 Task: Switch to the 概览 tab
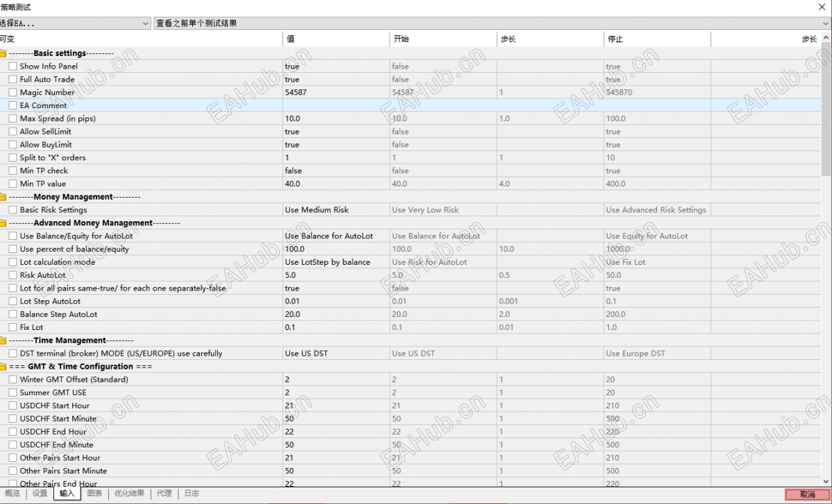tap(12, 494)
